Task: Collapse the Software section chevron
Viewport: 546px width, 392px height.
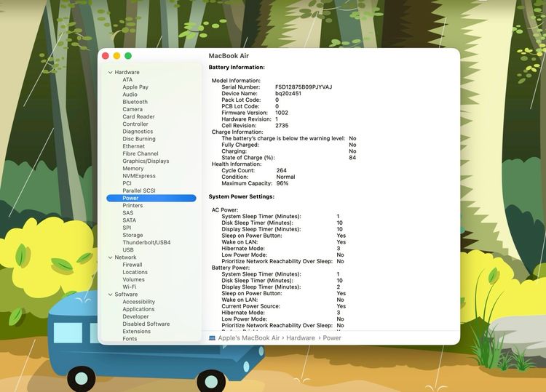Action: point(110,295)
